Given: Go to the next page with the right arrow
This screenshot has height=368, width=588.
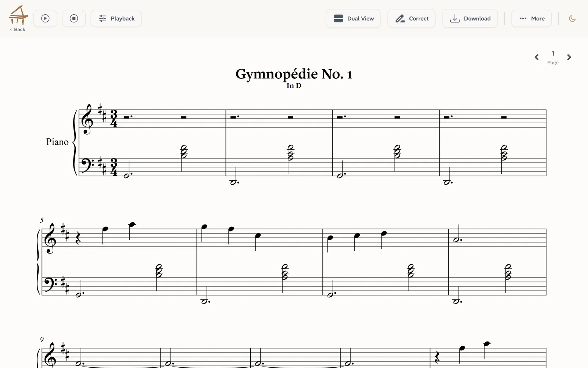Looking at the screenshot, I should 569,57.
